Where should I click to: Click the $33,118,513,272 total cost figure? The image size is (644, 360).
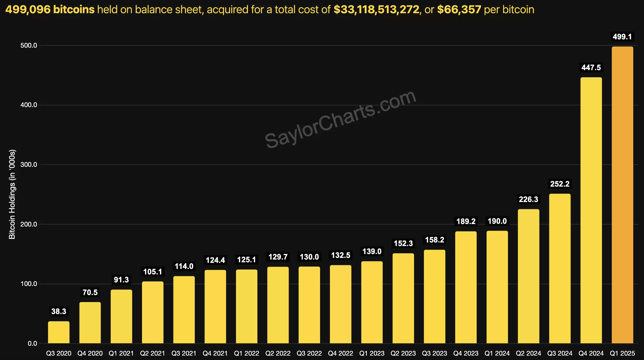pyautogui.click(x=376, y=10)
